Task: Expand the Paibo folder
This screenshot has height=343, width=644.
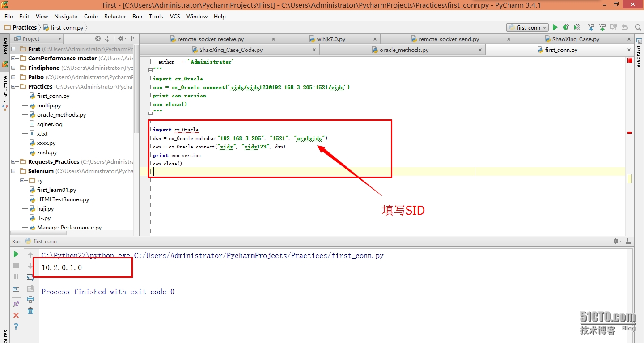Action: click(x=13, y=77)
